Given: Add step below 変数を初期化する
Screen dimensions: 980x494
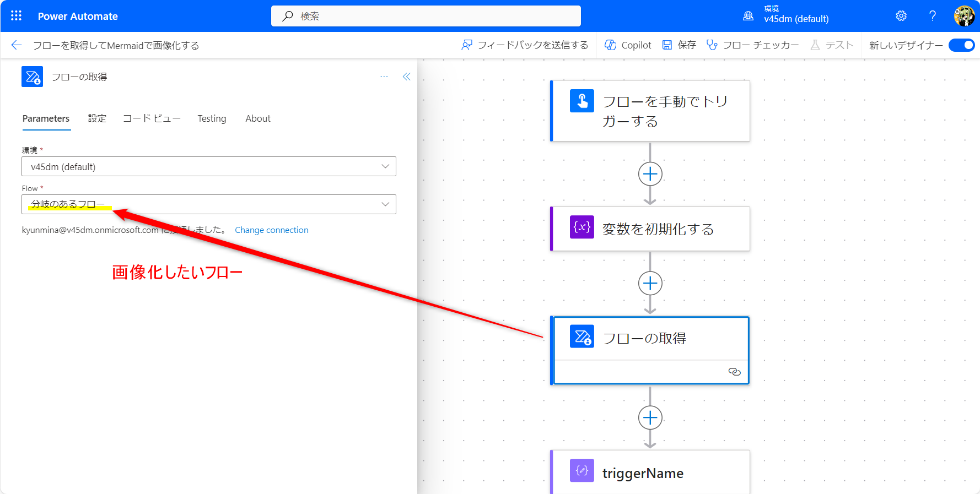Looking at the screenshot, I should click(650, 283).
